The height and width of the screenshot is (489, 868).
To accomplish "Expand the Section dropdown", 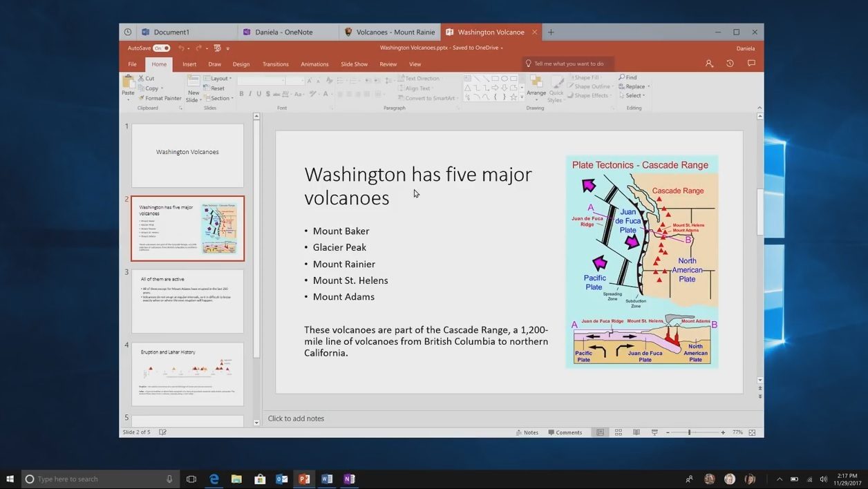I will coord(219,98).
